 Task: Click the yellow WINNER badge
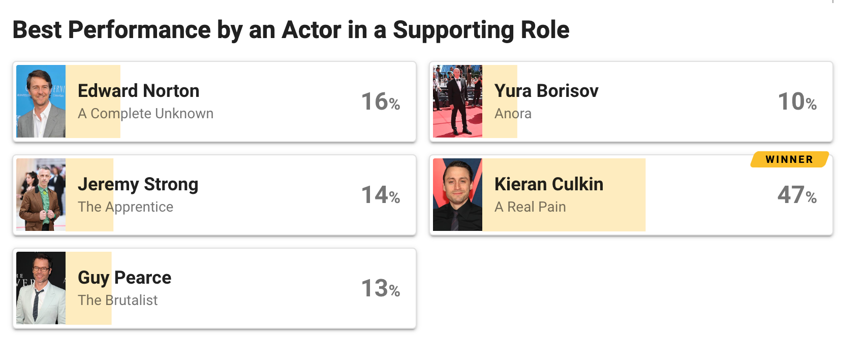(789, 159)
